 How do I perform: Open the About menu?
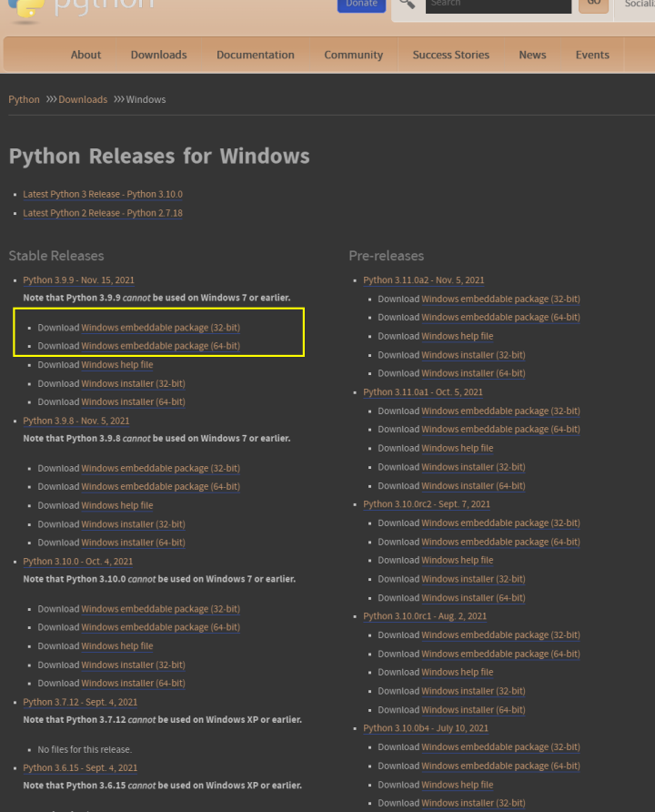pos(86,55)
